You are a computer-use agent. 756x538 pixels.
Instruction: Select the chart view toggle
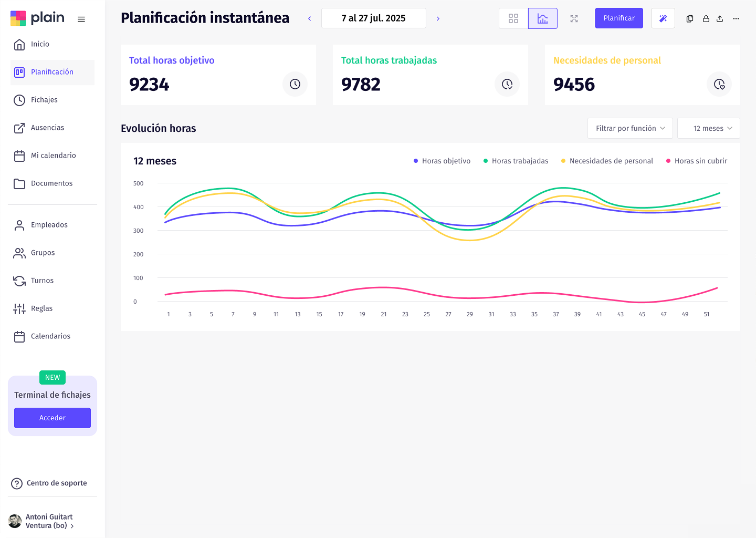coord(542,18)
